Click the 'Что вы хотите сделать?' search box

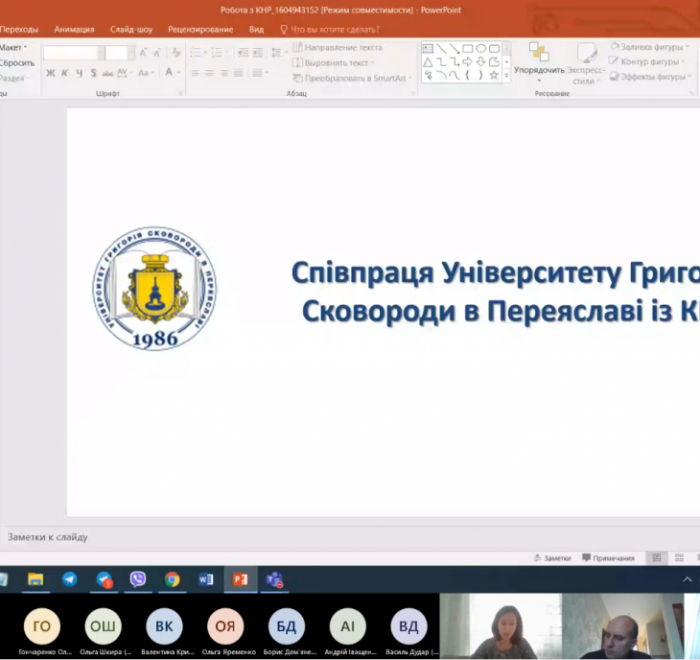coord(330,29)
